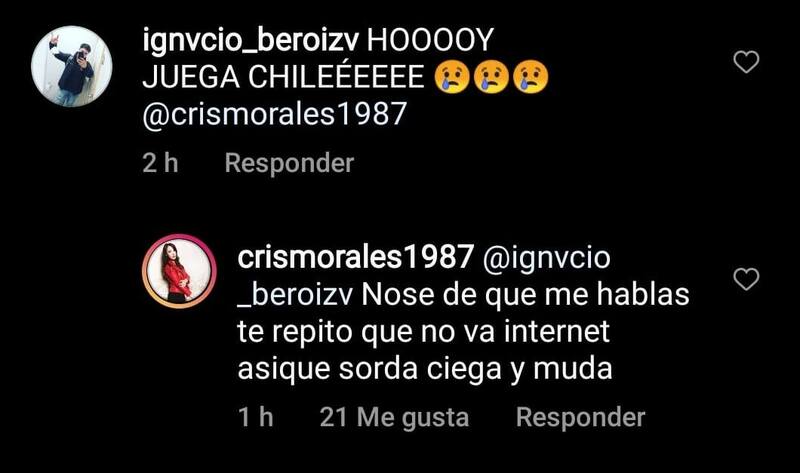Screen dimensions: 800x473
Task: Reply to the HOOOOY JUEGA CHILE comment
Action: click(x=289, y=164)
